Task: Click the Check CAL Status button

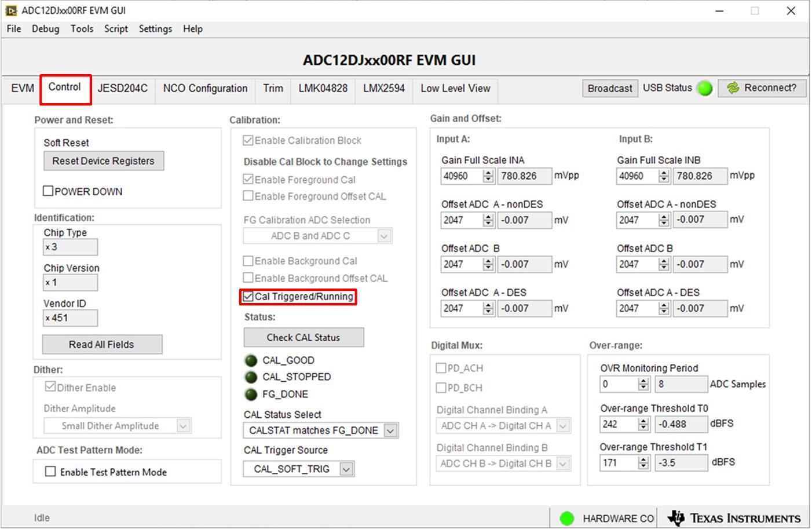Action: (x=303, y=337)
